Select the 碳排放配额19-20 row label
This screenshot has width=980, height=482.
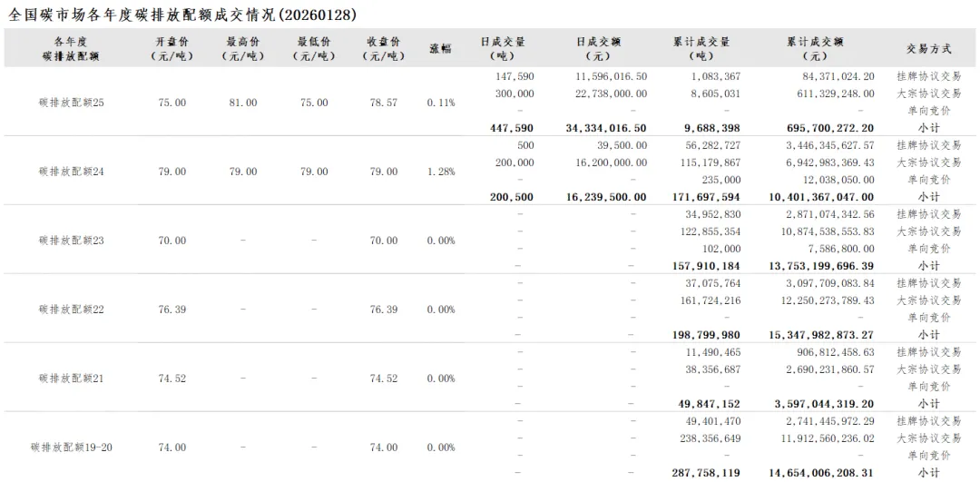(72, 448)
